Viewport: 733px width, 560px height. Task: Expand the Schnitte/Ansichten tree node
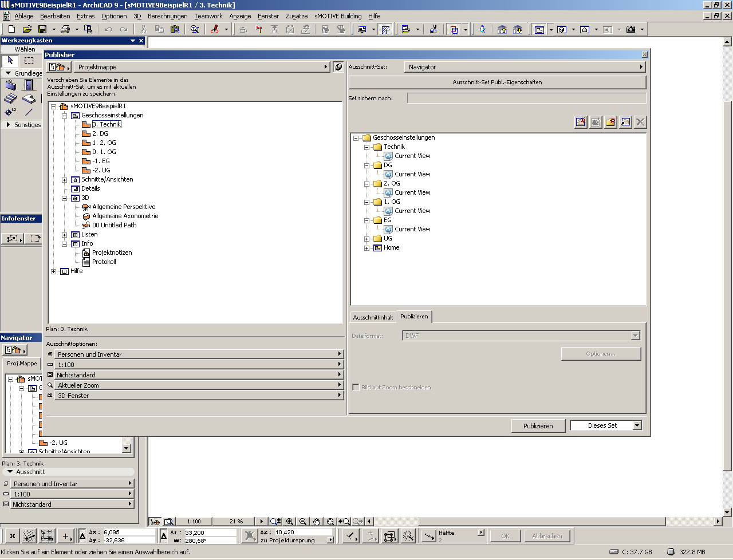(65, 180)
